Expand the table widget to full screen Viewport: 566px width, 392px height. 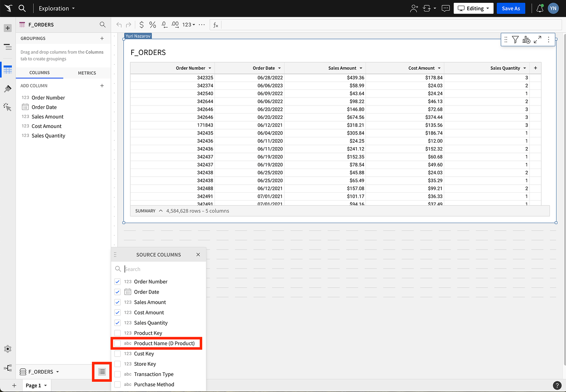tap(537, 39)
